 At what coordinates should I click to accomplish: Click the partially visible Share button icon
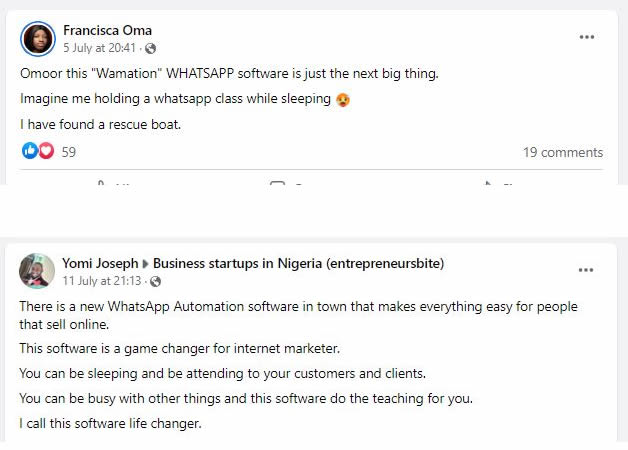[x=487, y=183]
